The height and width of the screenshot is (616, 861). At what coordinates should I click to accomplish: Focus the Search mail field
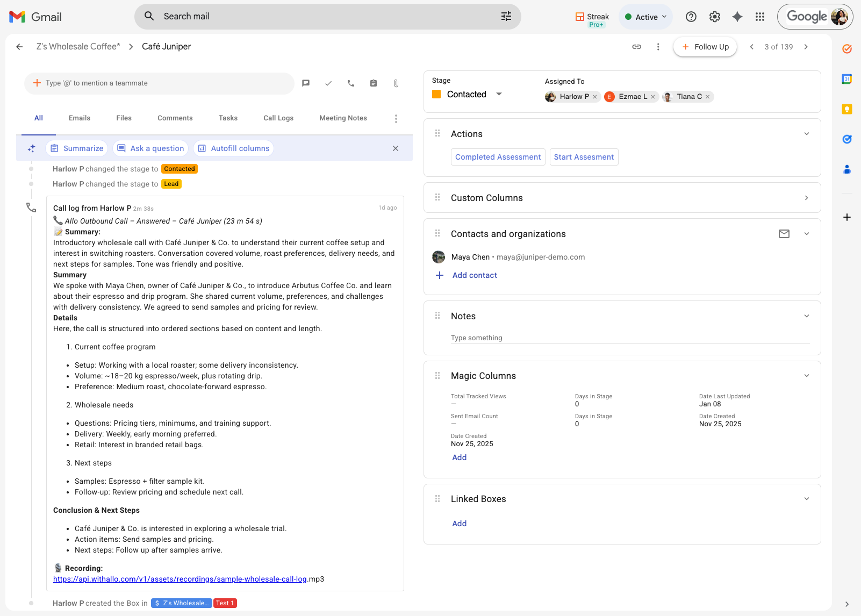click(328, 17)
